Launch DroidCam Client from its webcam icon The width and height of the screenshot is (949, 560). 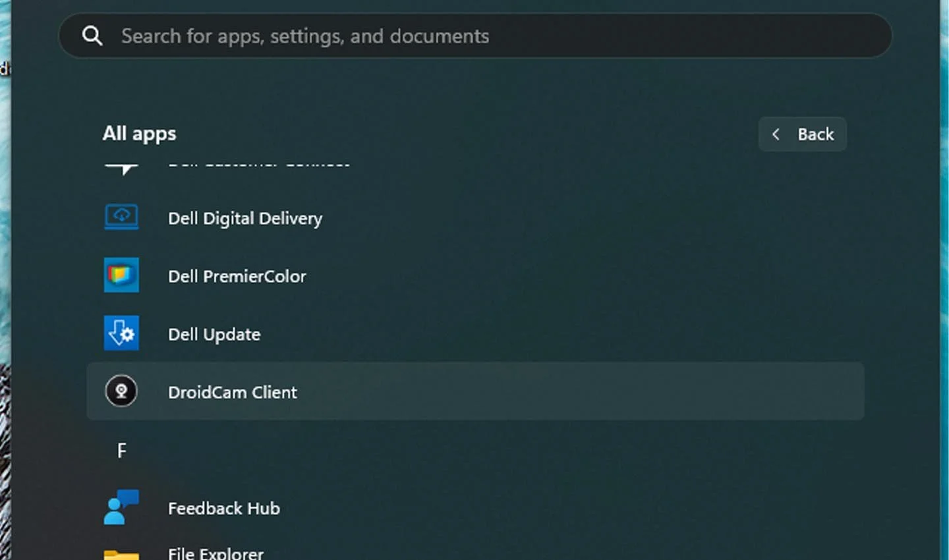pyautogui.click(x=121, y=391)
